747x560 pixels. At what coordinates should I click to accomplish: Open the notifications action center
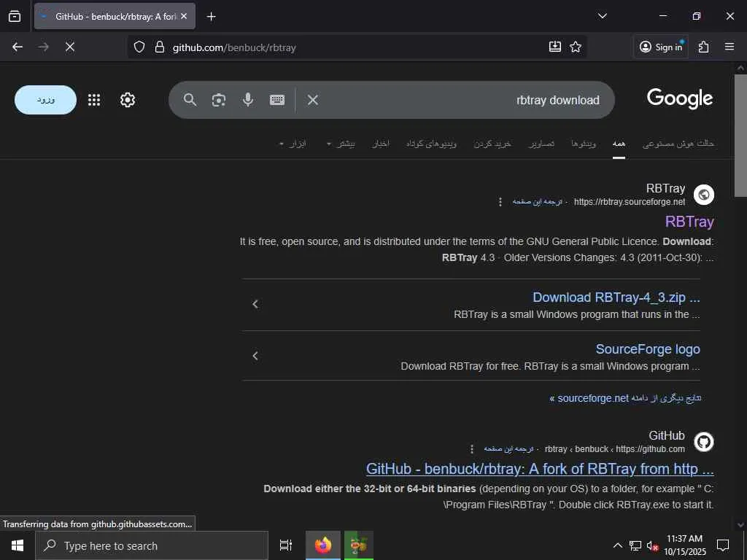[x=723, y=545]
